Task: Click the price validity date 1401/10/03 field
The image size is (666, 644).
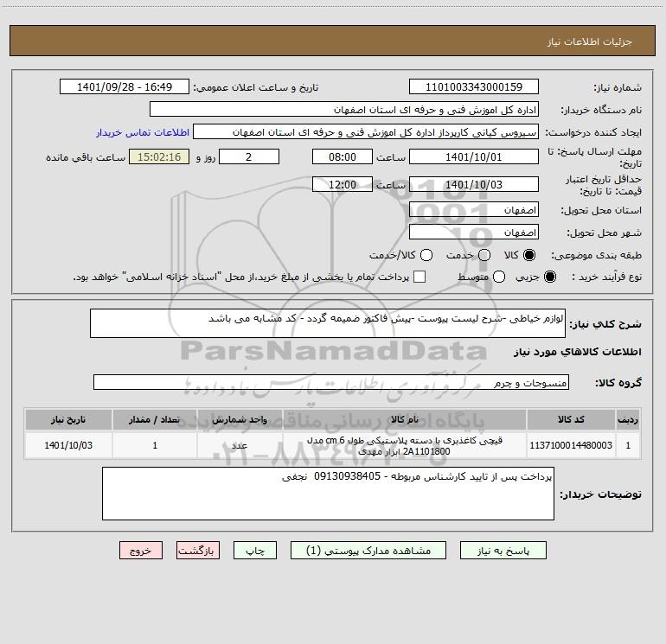Action: click(x=474, y=184)
